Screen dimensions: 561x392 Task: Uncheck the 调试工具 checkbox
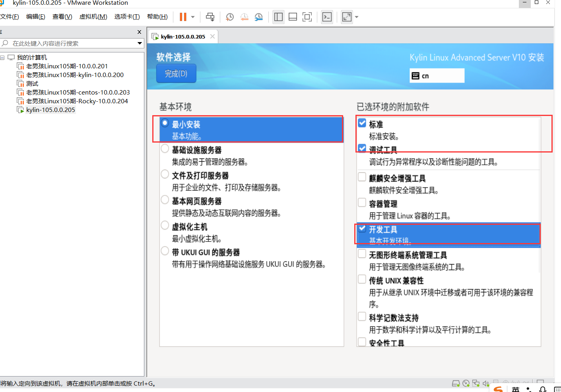(362, 149)
